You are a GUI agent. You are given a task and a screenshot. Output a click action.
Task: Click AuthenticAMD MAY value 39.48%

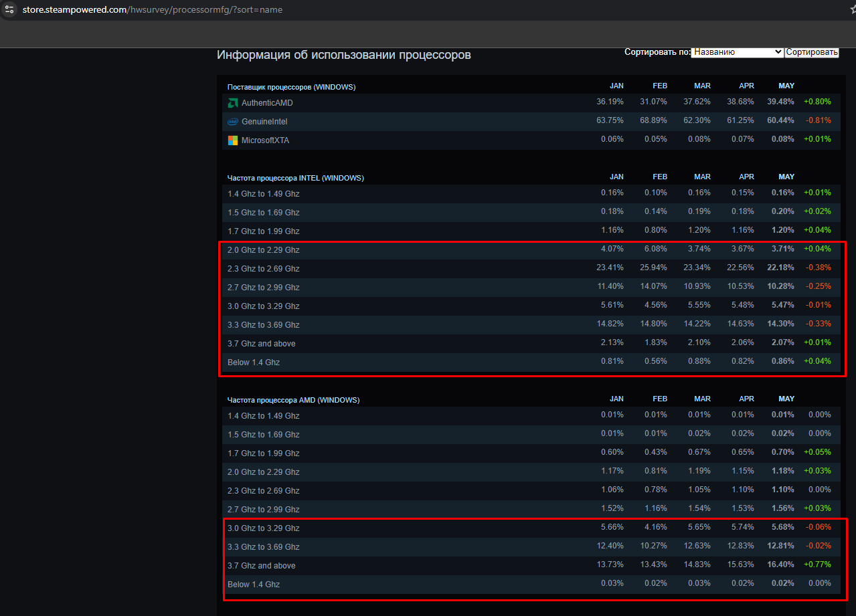(780, 102)
